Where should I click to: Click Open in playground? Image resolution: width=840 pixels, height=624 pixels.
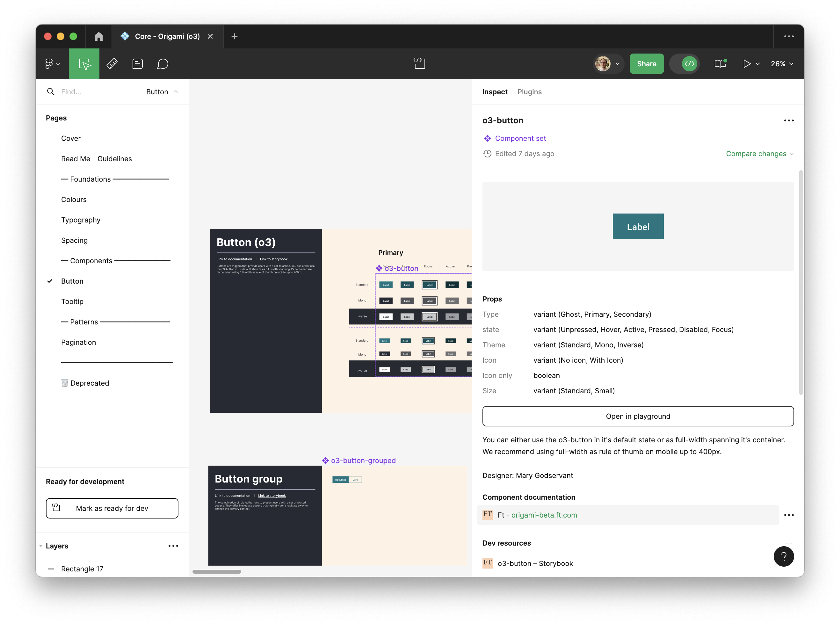638,416
